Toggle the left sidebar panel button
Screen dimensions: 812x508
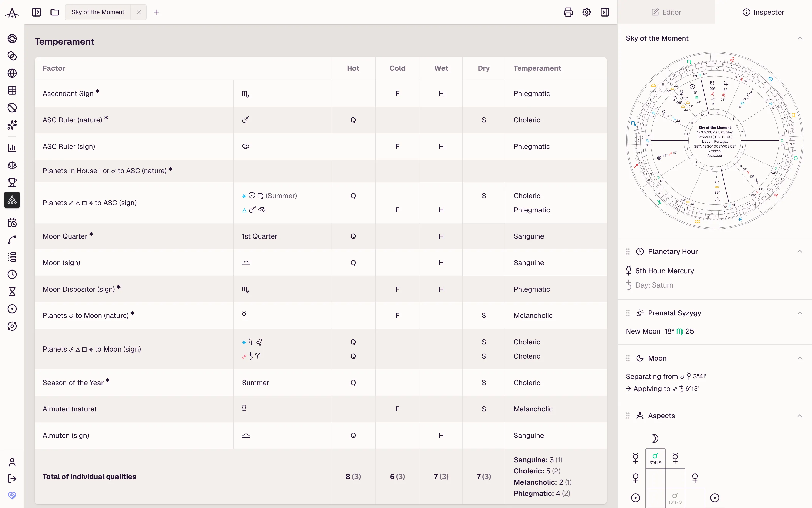[37, 12]
